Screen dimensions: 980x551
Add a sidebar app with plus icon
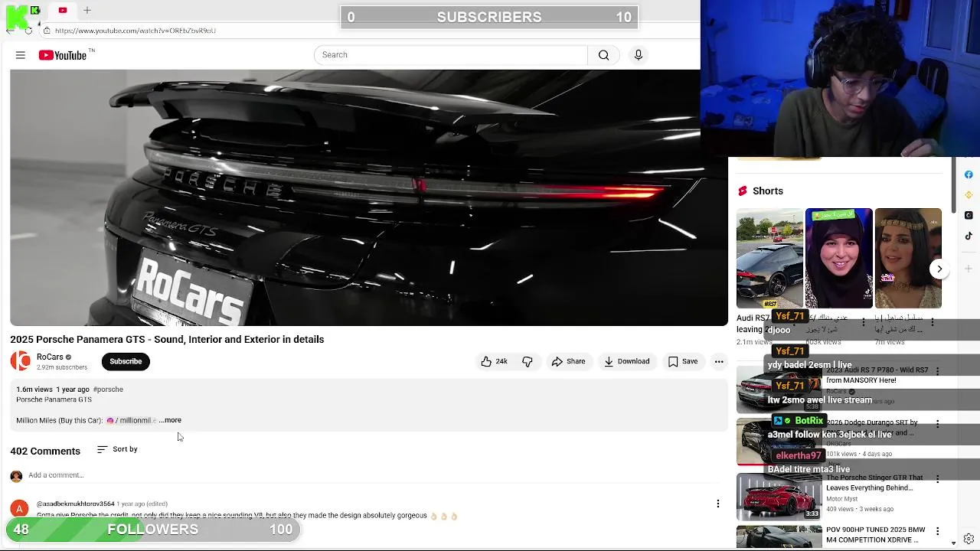[x=969, y=268]
